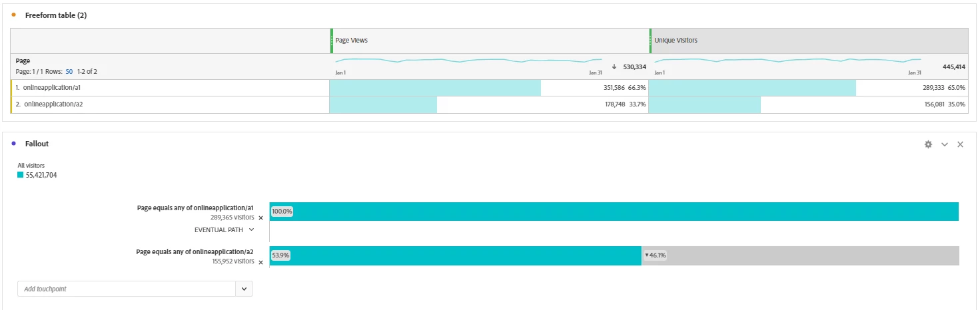Click the onlineapplication/a1 touchpoint label
Screen dimensions: 980x310
point(195,208)
